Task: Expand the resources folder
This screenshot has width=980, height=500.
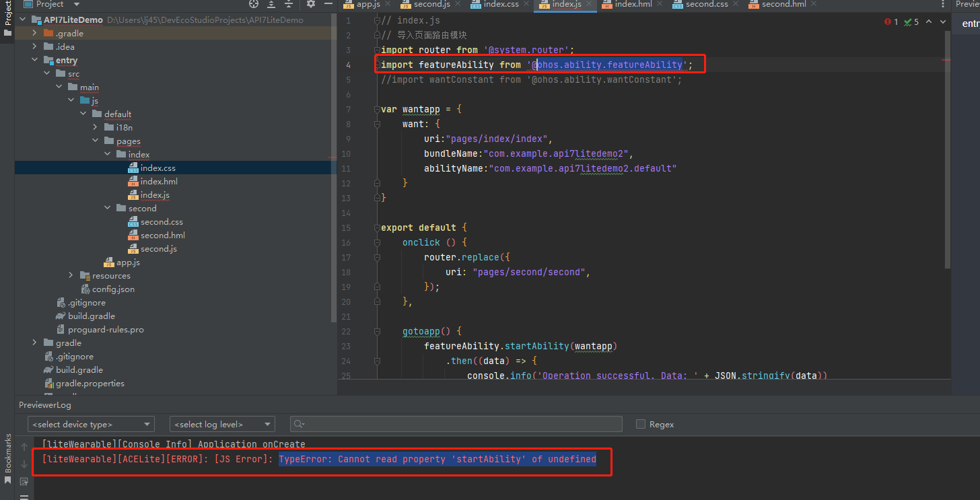Action: pyautogui.click(x=71, y=275)
